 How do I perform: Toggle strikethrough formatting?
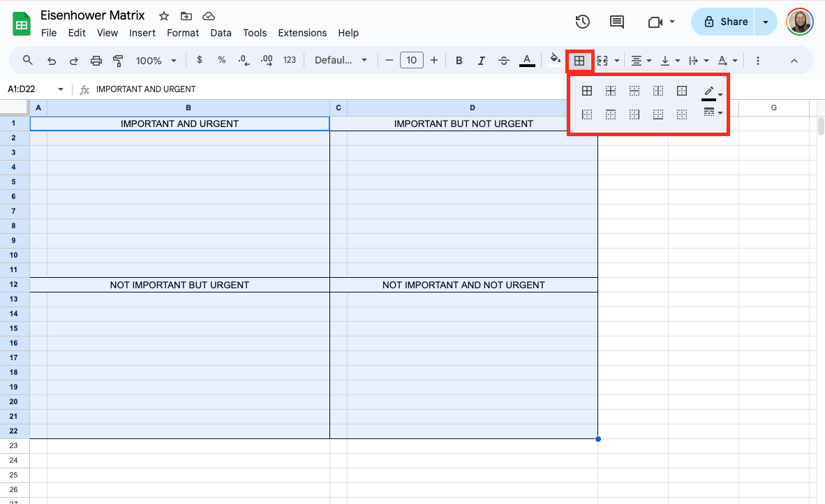point(504,61)
